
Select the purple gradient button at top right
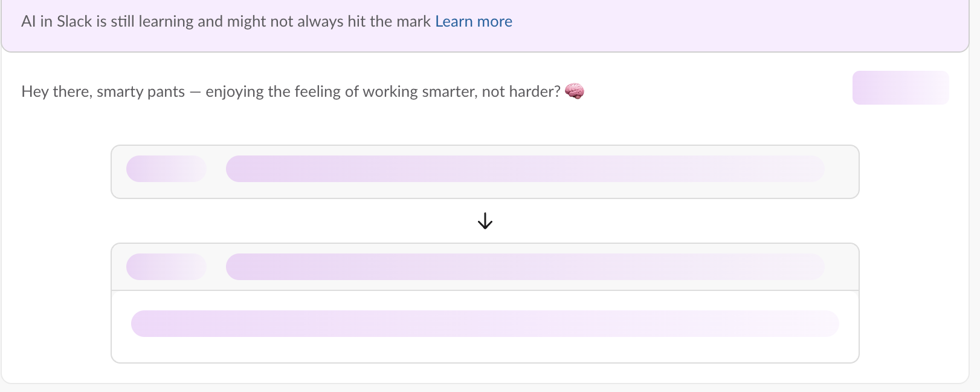click(x=900, y=87)
